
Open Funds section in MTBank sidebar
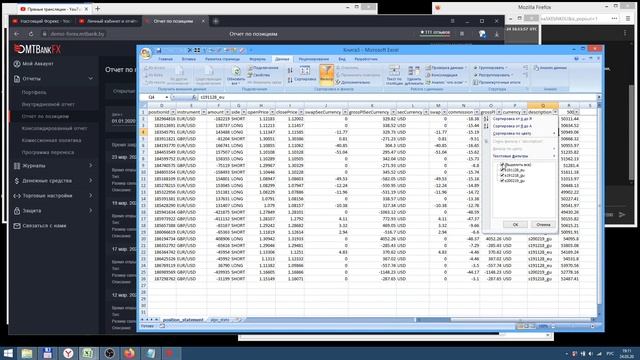pyautogui.click(x=53, y=180)
